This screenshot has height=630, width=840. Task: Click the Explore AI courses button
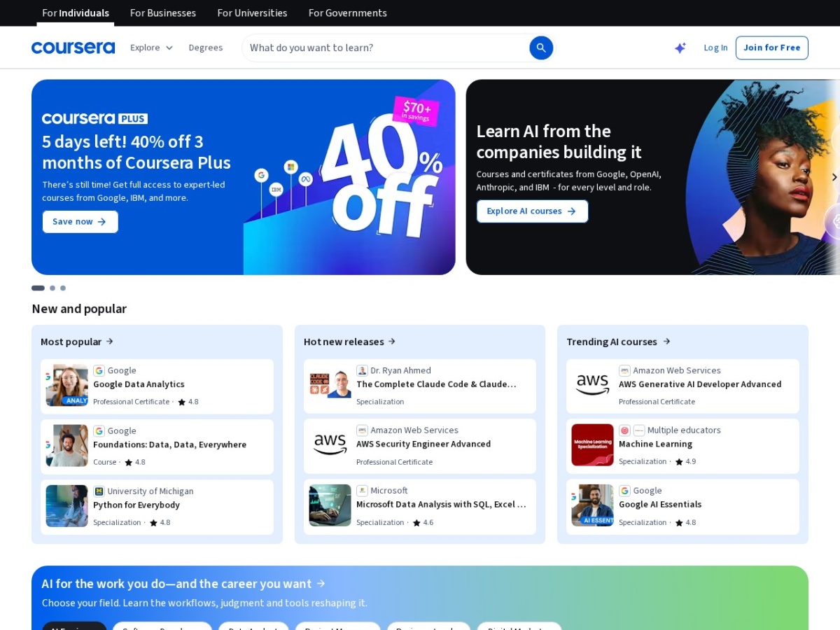[532, 211]
